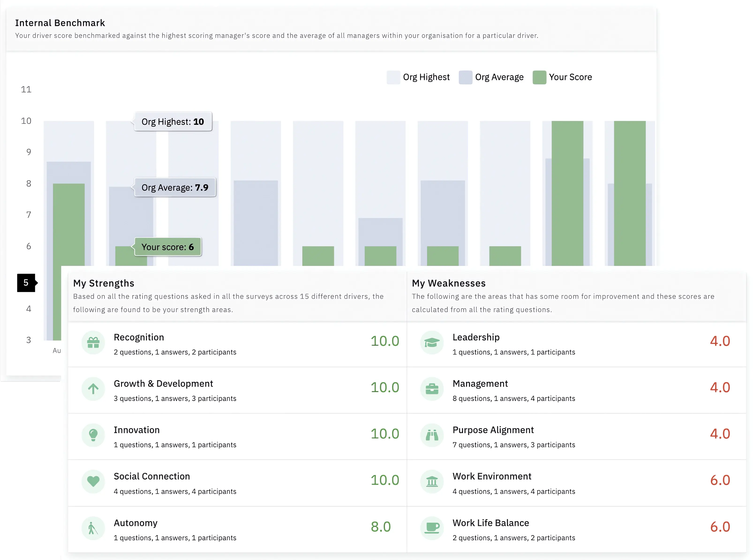Open the My Strengths section

(104, 283)
